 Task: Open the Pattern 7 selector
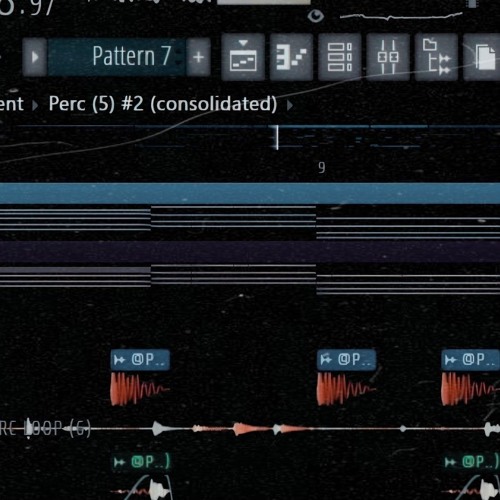(117, 57)
